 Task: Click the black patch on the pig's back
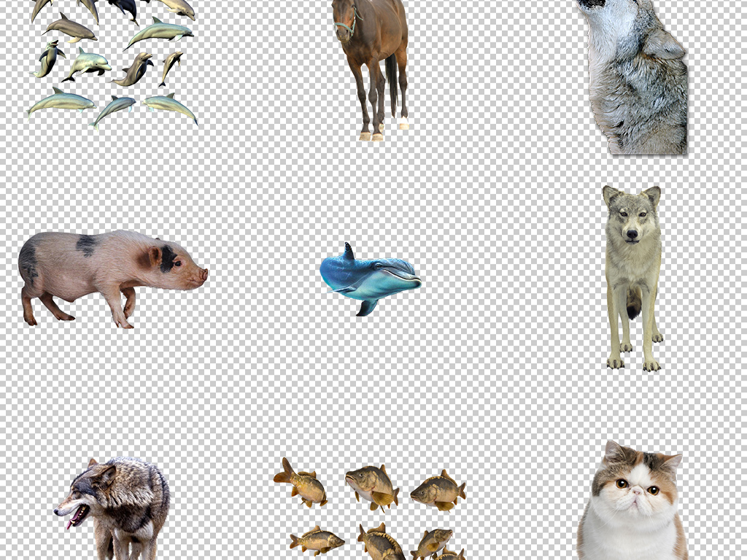point(87,245)
